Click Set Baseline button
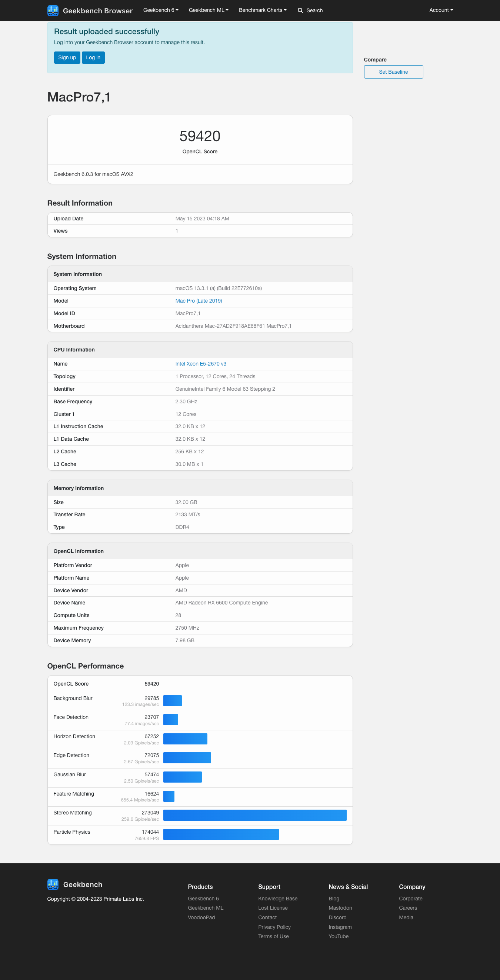 point(393,72)
